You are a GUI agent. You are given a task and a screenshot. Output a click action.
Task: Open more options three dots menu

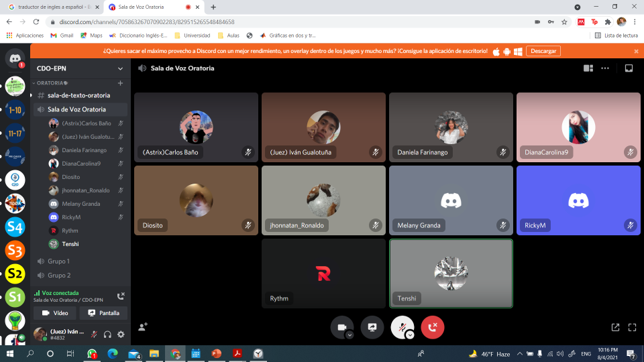coord(605,68)
